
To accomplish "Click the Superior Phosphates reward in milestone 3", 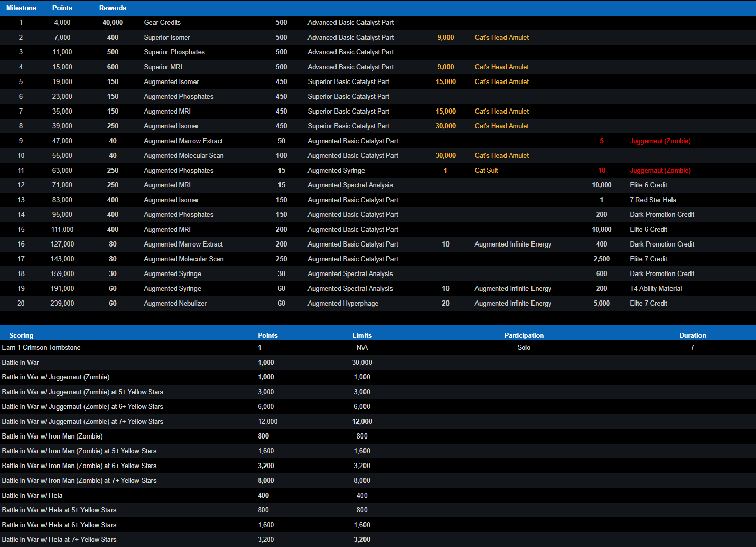I will [174, 52].
